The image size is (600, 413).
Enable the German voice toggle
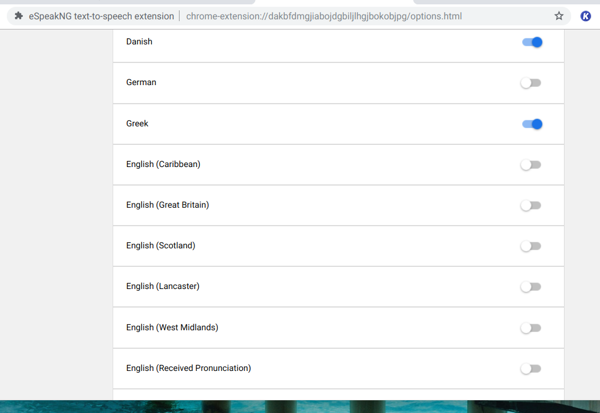click(531, 83)
